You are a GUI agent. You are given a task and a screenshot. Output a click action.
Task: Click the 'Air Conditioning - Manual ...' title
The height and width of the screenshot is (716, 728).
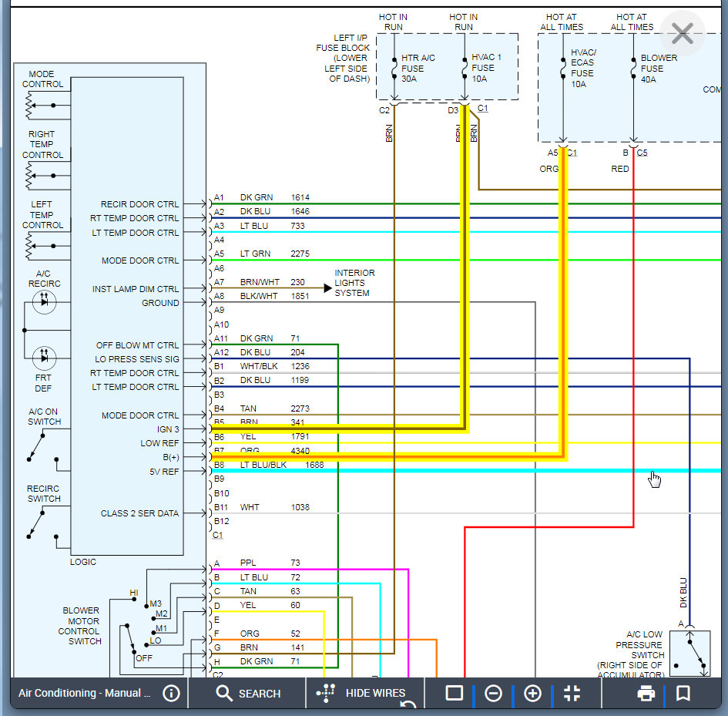(85, 693)
